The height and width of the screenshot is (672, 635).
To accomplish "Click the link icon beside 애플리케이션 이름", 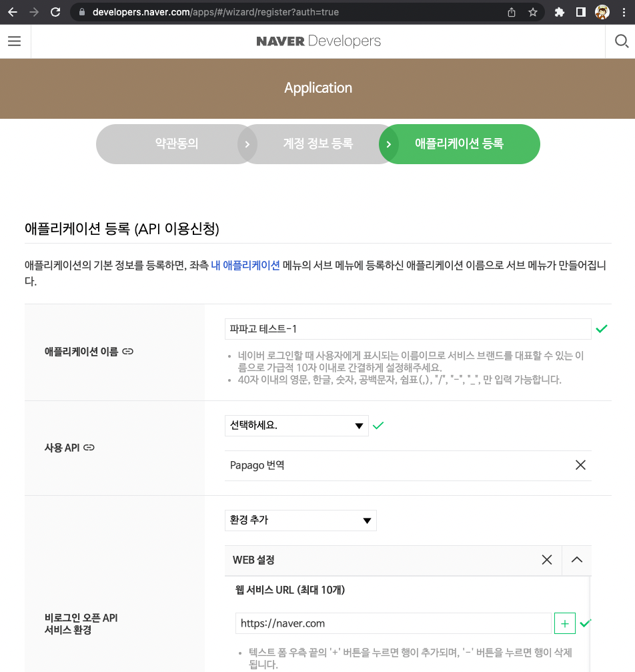I will point(127,352).
